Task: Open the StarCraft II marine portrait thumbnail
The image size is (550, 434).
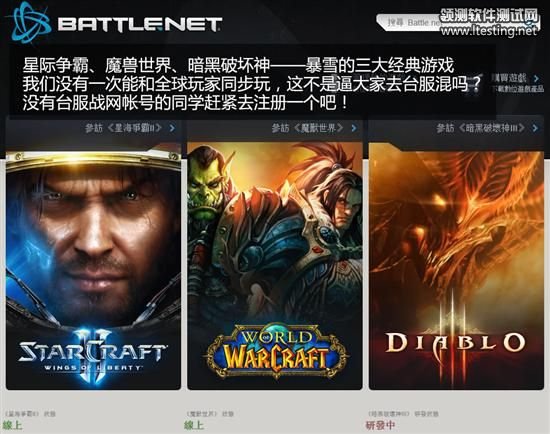Action: coord(93,267)
